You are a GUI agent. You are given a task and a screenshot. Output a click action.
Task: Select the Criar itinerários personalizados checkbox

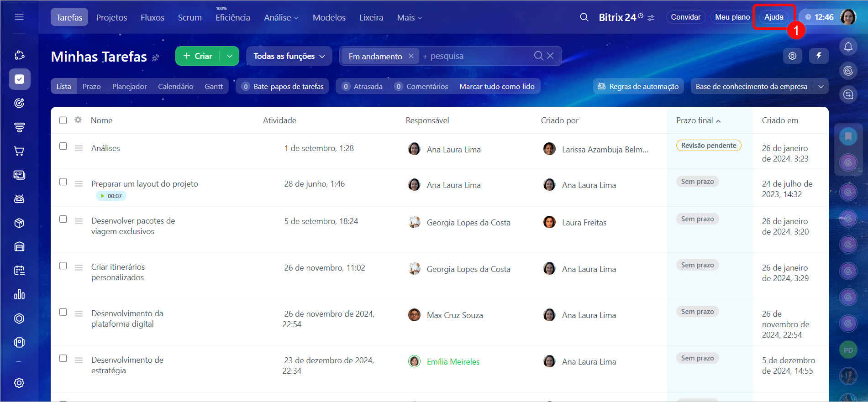pyautogui.click(x=63, y=266)
